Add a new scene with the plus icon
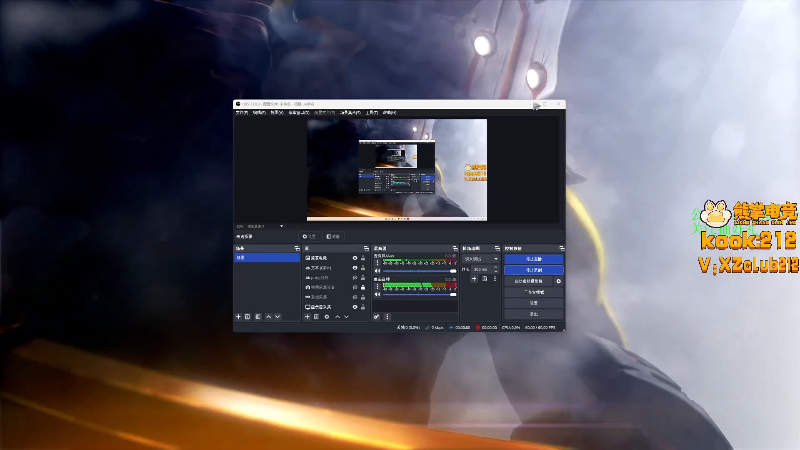Viewport: 800px width, 450px height. (238, 316)
